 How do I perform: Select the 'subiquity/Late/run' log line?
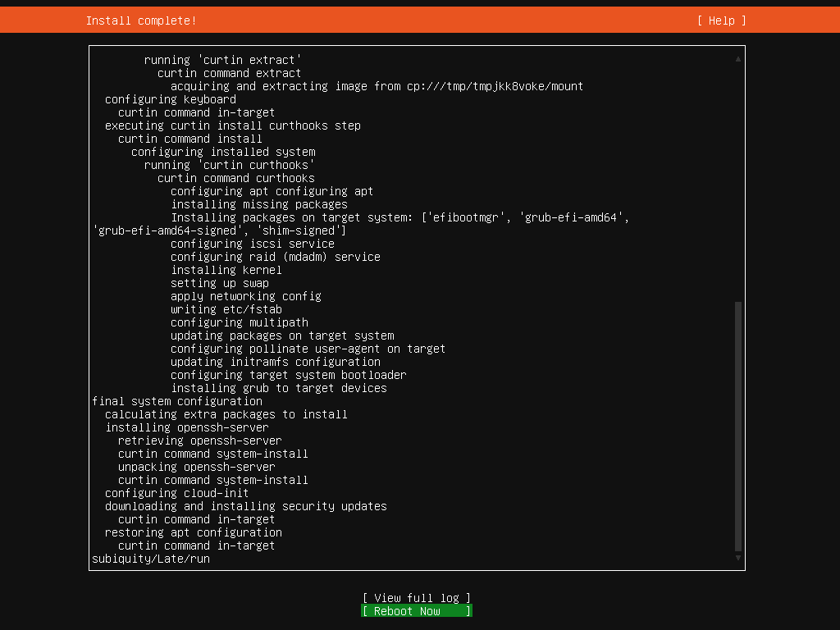coord(151,559)
